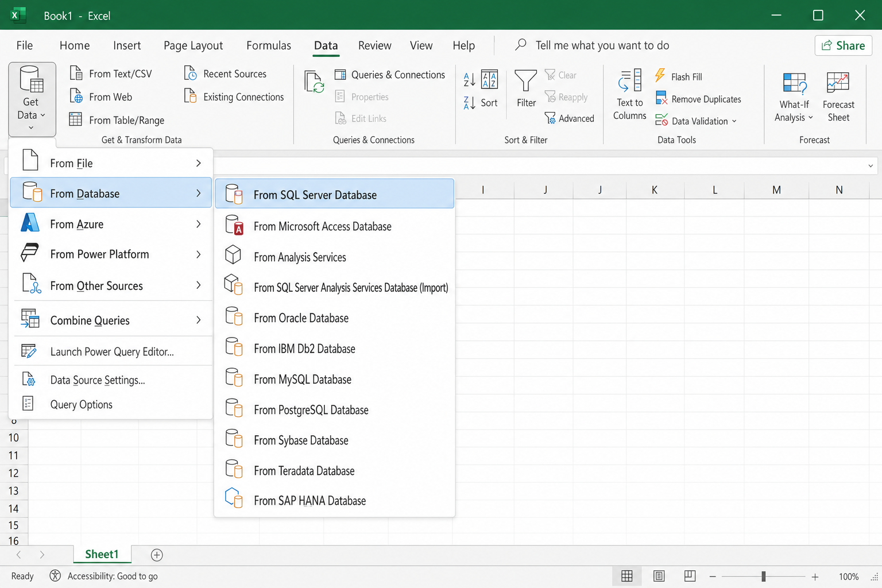Screen dimensions: 882x588
Task: Open Advanced filter options
Action: click(569, 118)
